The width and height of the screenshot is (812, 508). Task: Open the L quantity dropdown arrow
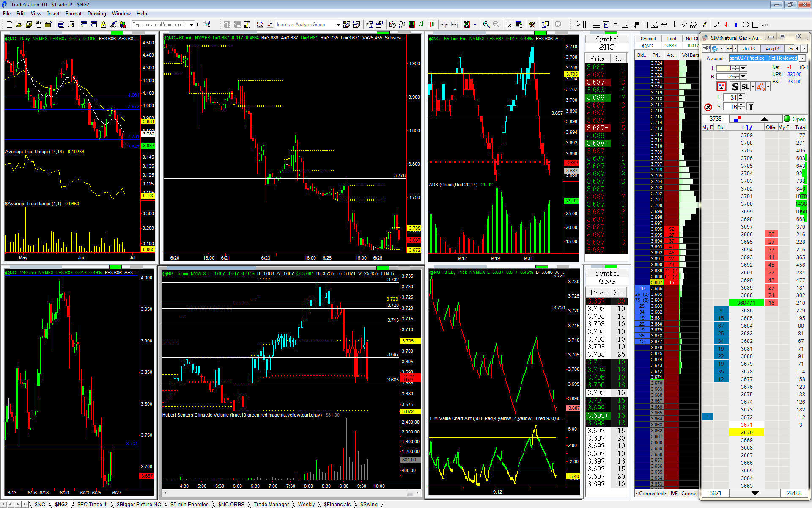(x=743, y=69)
